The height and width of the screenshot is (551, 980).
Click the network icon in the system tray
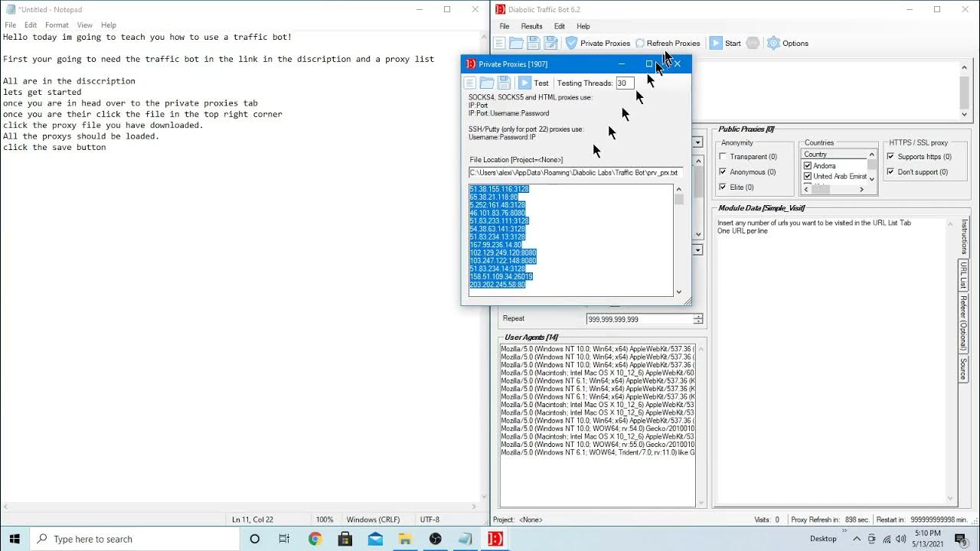pos(887,539)
